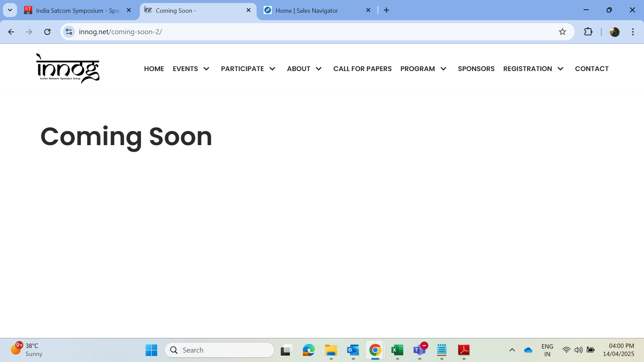
Task: Go back with the back arrow
Action: tap(11, 32)
